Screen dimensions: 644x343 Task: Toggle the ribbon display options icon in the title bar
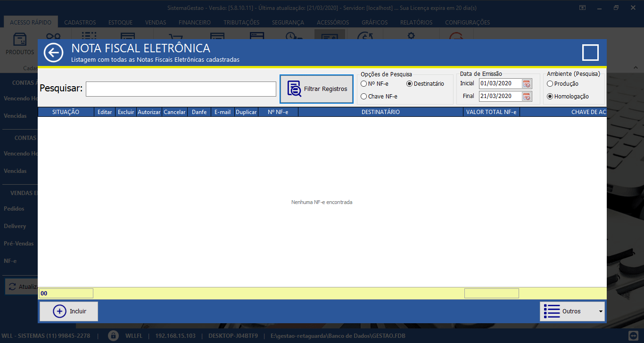tap(583, 8)
